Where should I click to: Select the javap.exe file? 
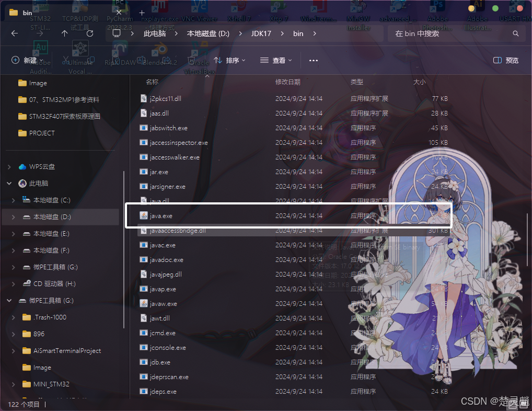point(294,289)
